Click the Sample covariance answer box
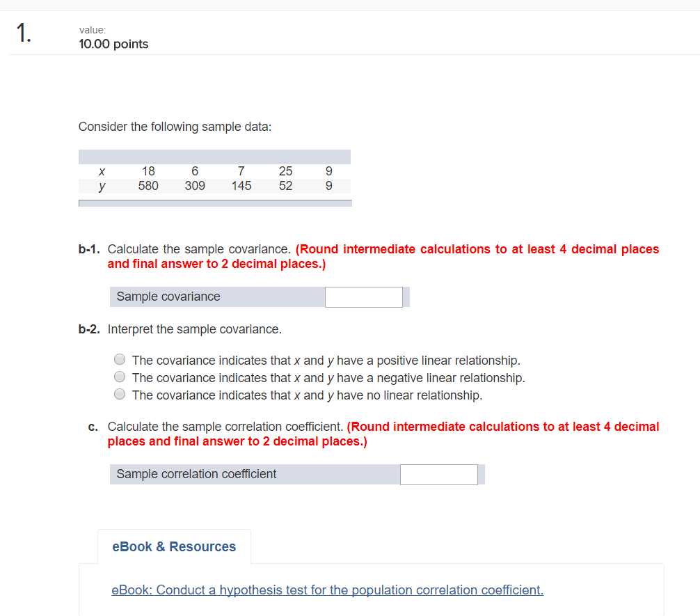The image size is (700, 616). [x=363, y=297]
